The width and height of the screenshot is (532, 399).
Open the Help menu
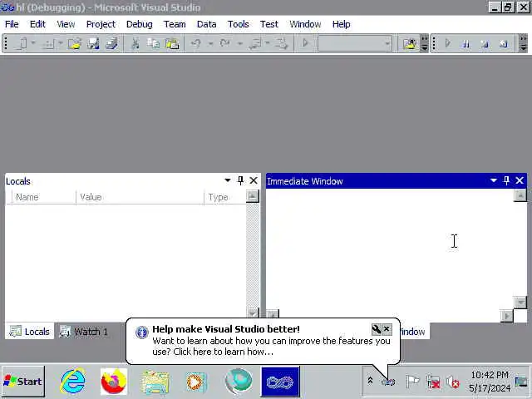(342, 24)
